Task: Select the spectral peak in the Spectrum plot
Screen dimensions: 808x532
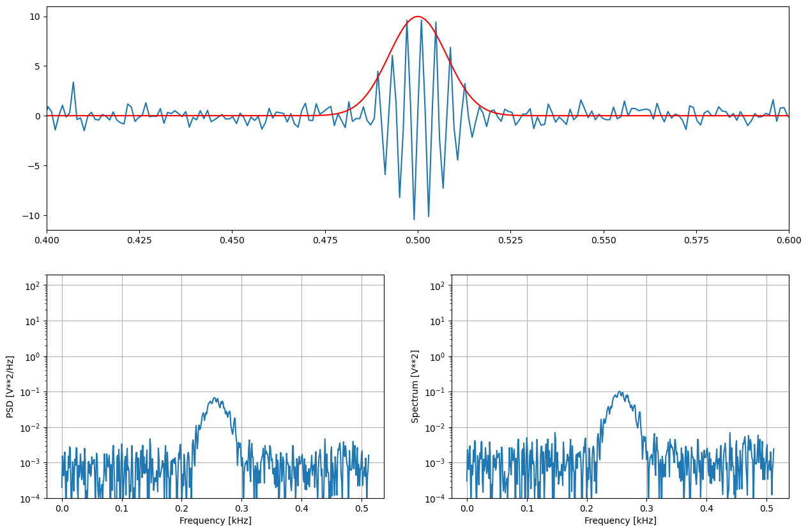Action: pyautogui.click(x=620, y=391)
